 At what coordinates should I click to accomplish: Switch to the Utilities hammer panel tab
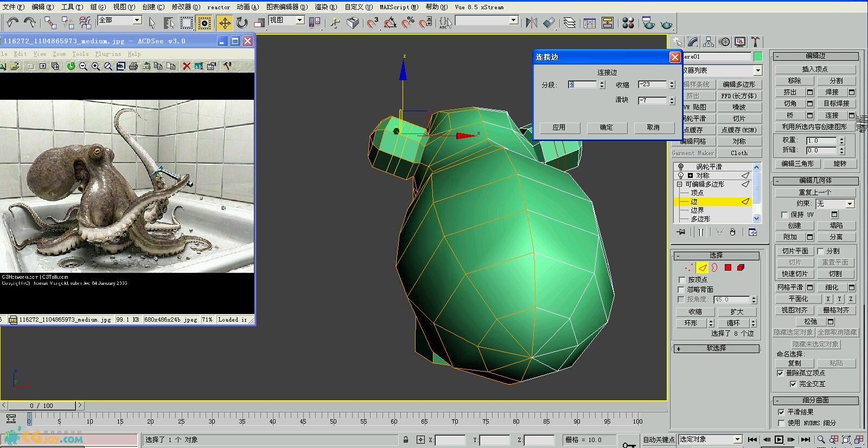coord(755,42)
